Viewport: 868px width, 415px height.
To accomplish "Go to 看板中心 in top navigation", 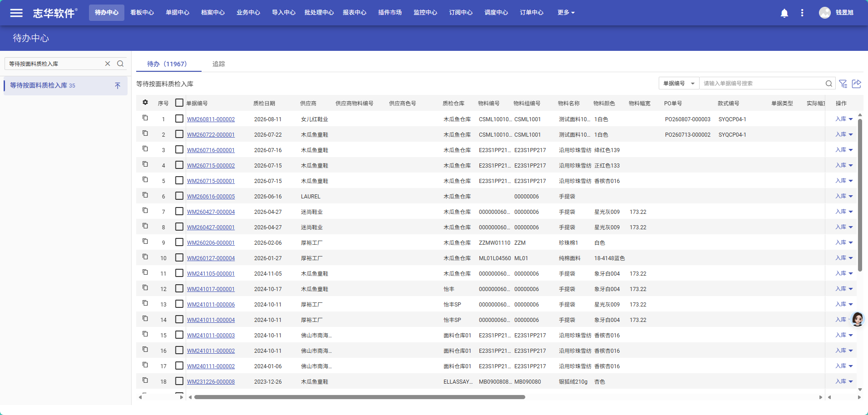I will point(142,13).
